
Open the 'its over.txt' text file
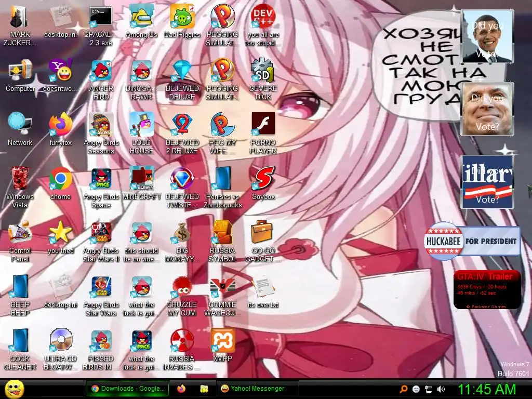coord(263,291)
